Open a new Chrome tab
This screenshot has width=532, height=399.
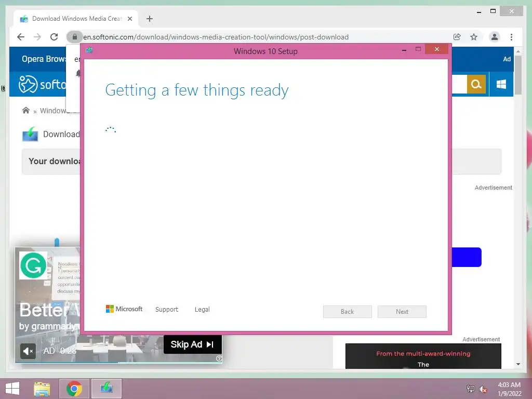[150, 19]
